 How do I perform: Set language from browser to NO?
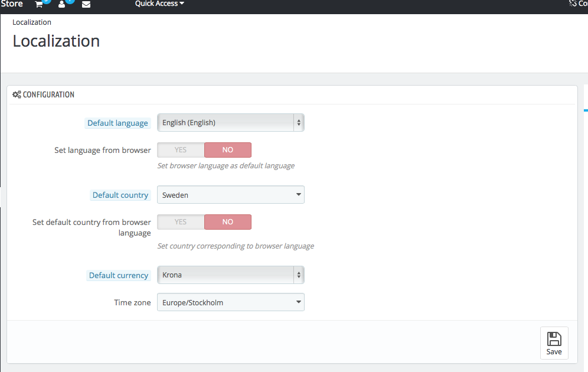[x=228, y=149]
